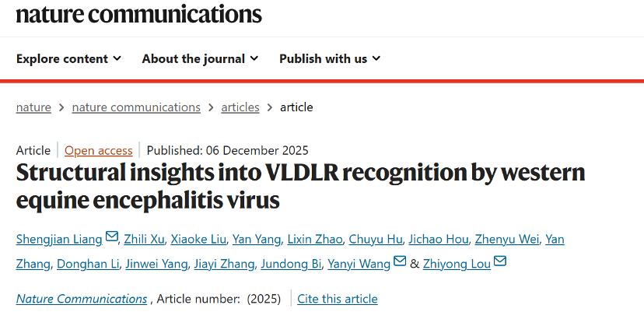Click the mail icon after Zhiyong Lou
The width and height of the screenshot is (644, 319).
click(x=500, y=262)
